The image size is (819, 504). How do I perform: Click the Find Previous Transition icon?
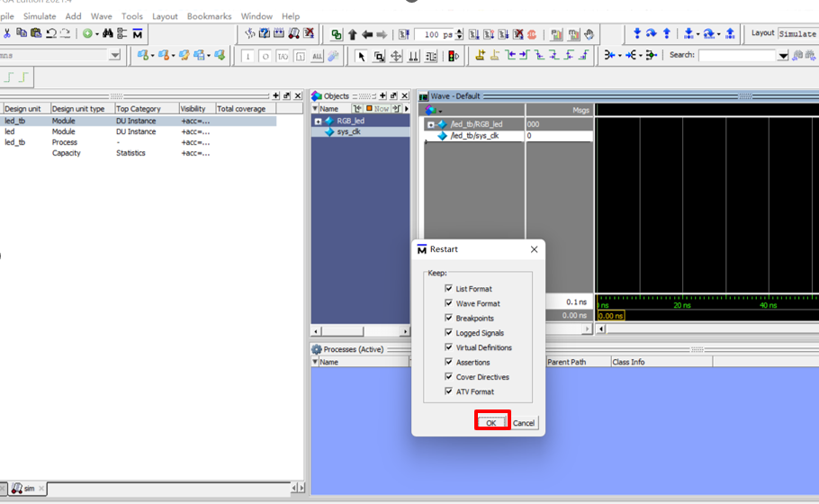click(510, 55)
